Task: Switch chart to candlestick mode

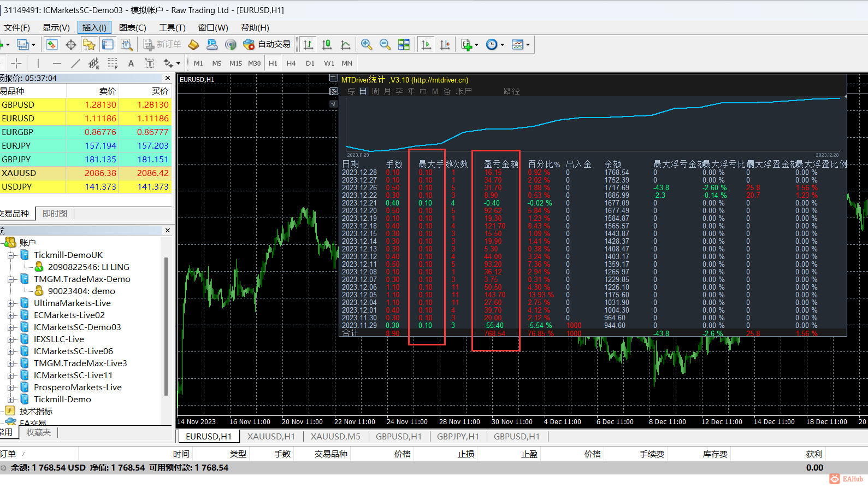Action: pos(327,45)
